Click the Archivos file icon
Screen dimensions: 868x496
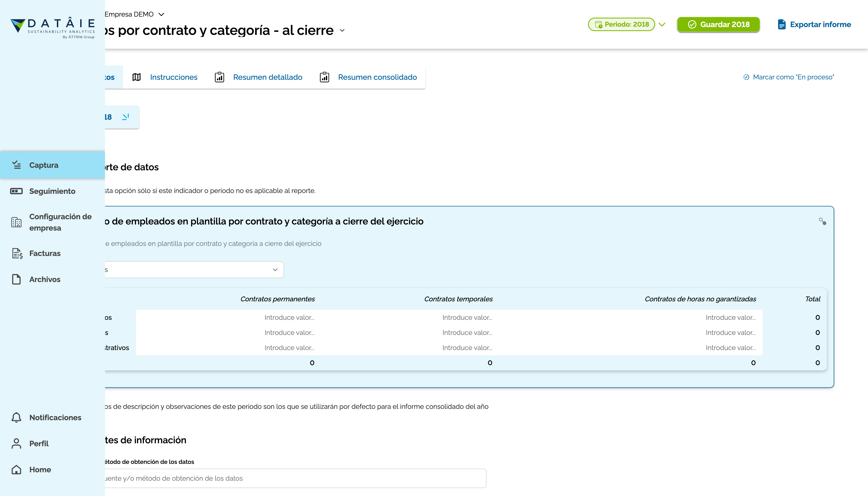16,279
